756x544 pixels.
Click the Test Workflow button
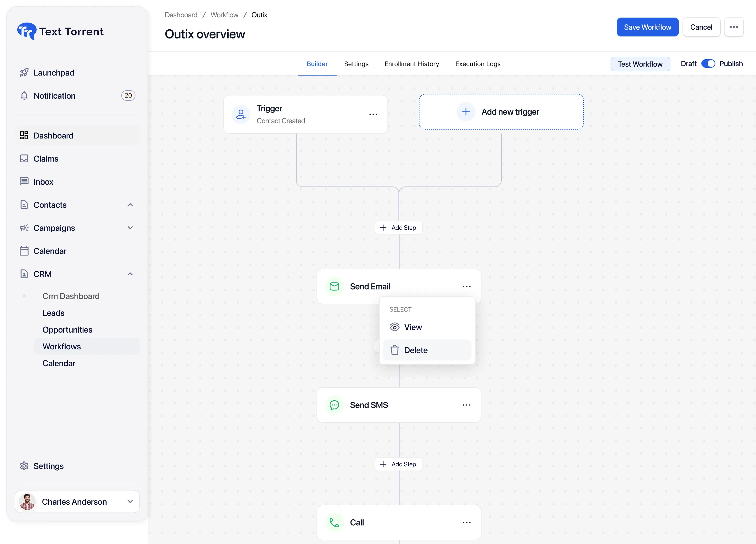(640, 64)
